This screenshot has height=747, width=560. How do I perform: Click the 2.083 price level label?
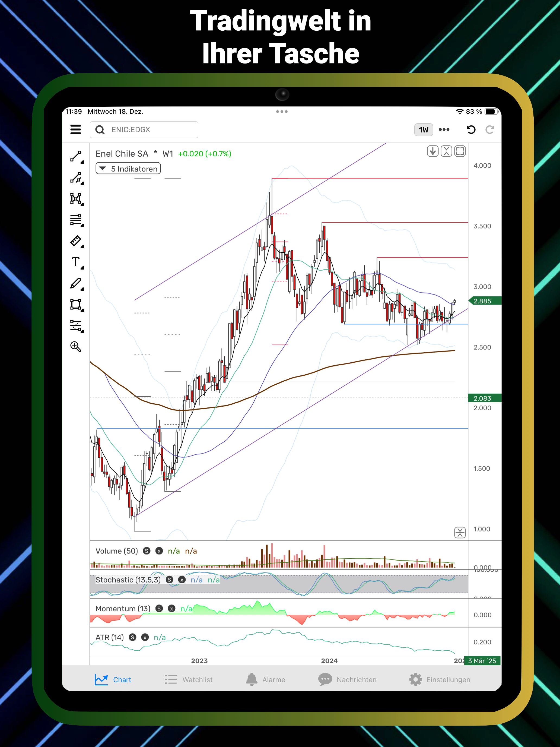485,398
